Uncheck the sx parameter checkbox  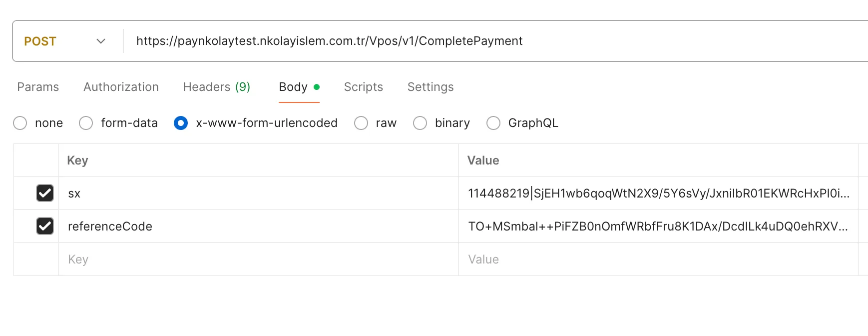tap(45, 193)
